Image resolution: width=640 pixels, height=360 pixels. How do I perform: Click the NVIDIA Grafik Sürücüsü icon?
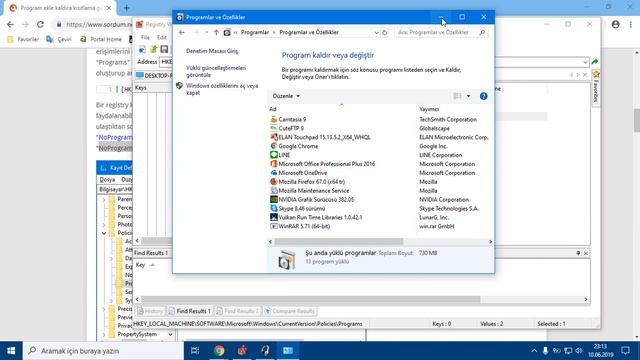click(x=273, y=200)
